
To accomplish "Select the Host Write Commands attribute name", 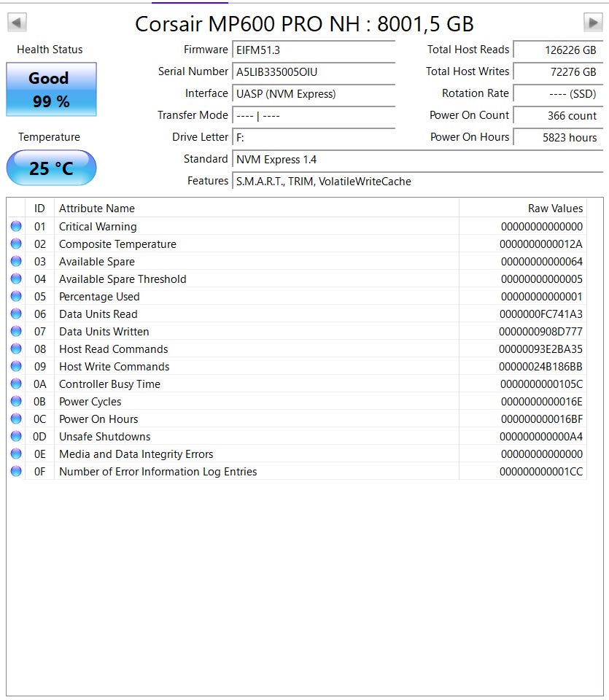I will pyautogui.click(x=115, y=367).
